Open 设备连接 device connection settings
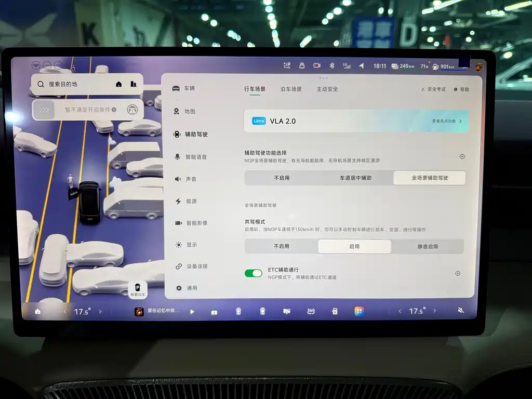Image resolution: width=532 pixels, height=399 pixels. pyautogui.click(x=192, y=267)
